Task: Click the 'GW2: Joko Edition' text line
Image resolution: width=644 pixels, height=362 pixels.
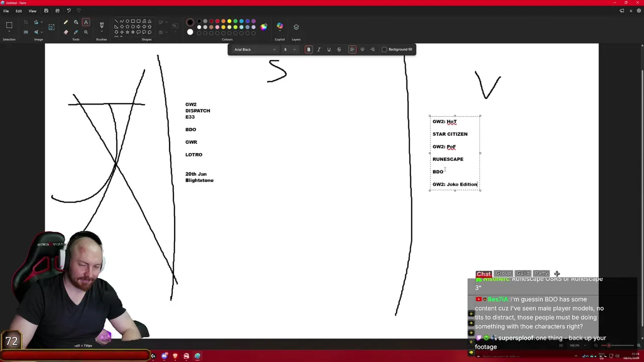Action: [455, 184]
